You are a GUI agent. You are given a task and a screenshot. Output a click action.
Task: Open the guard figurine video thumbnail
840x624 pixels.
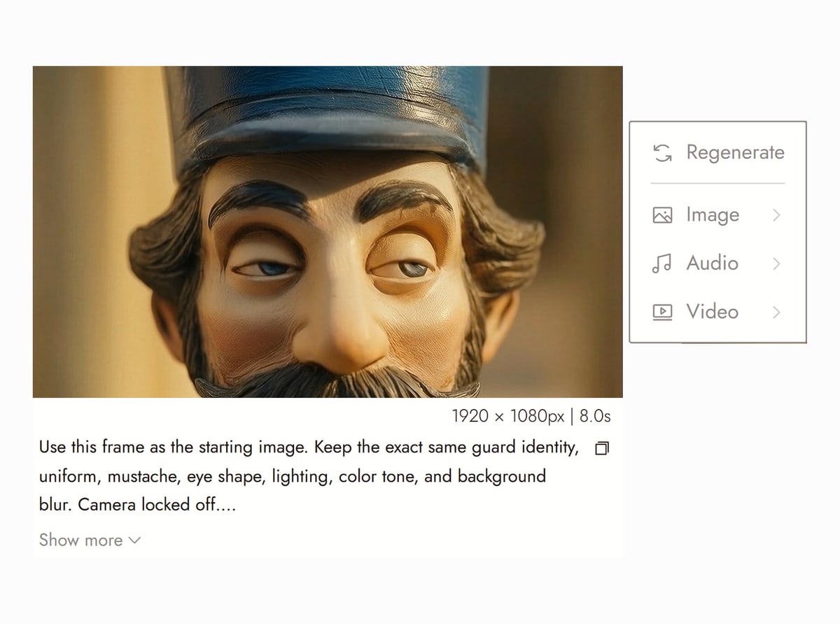[328, 232]
